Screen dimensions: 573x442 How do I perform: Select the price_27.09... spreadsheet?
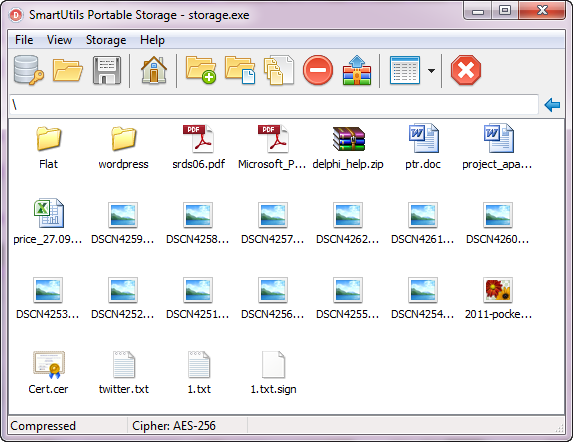point(48,222)
